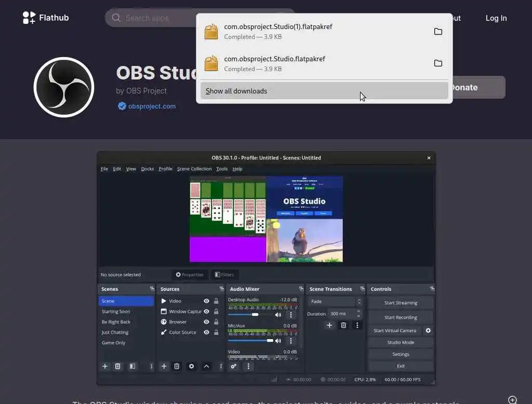
Task: Open the obsproject.com website link
Action: click(152, 106)
